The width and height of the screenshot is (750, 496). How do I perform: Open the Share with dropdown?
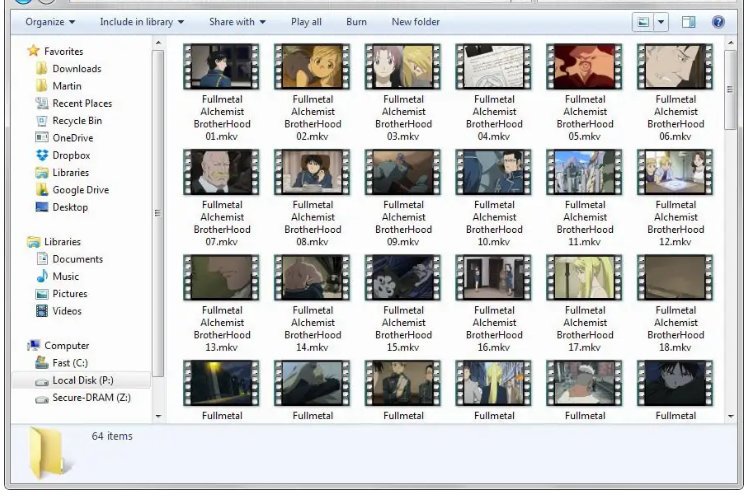pyautogui.click(x=237, y=22)
